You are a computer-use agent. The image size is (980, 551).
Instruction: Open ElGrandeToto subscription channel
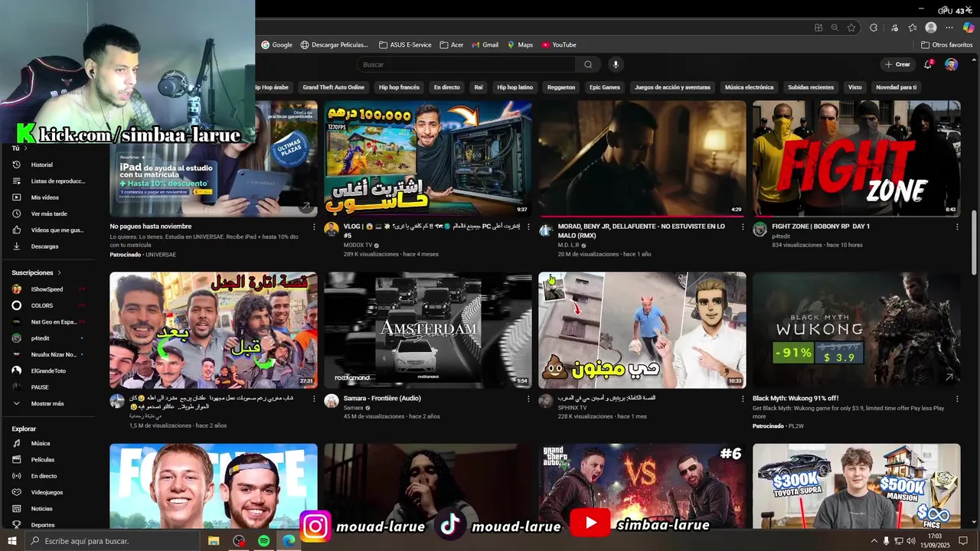click(47, 370)
